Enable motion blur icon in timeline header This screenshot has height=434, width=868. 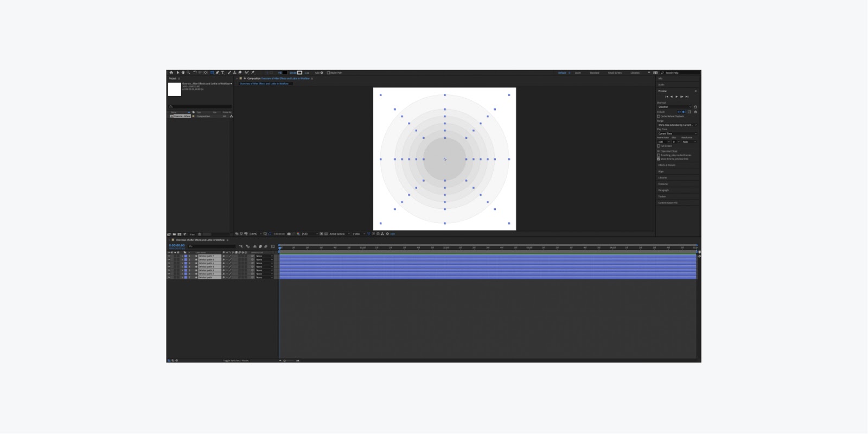coord(266,246)
